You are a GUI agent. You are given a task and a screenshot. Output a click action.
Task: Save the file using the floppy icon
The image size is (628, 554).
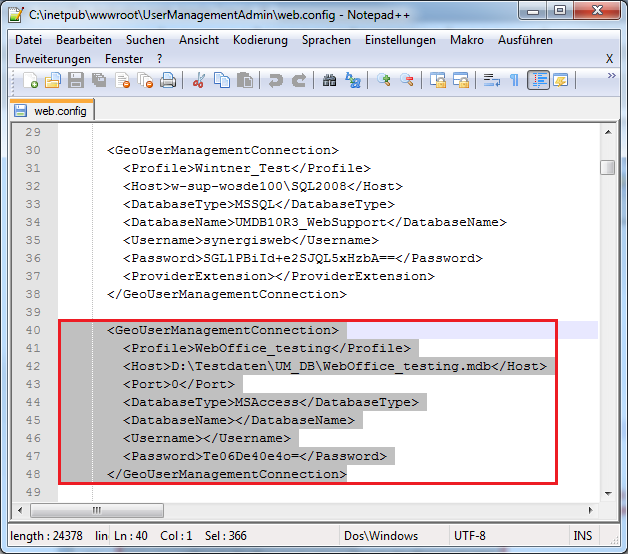(x=76, y=81)
